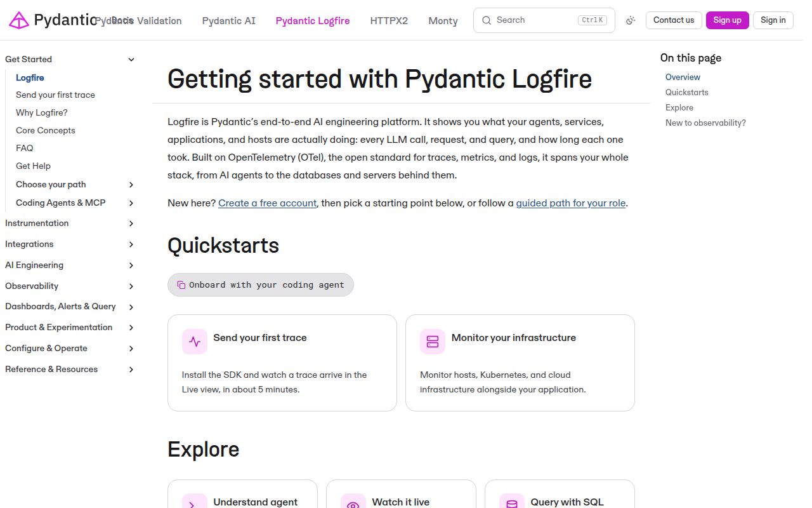Viewport: 812px width, 508px height.
Task: Expand the Configure & Operate chevron
Action: (131, 349)
